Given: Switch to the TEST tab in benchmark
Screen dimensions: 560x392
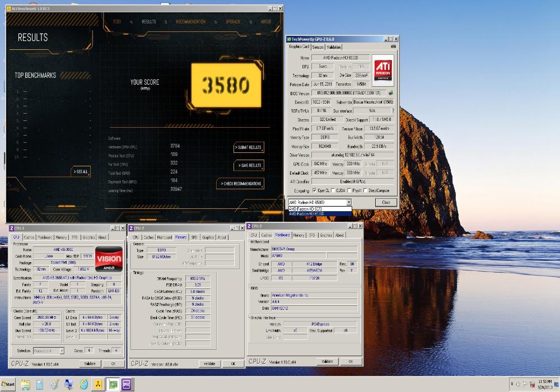Looking at the screenshot, I should click(x=117, y=22).
